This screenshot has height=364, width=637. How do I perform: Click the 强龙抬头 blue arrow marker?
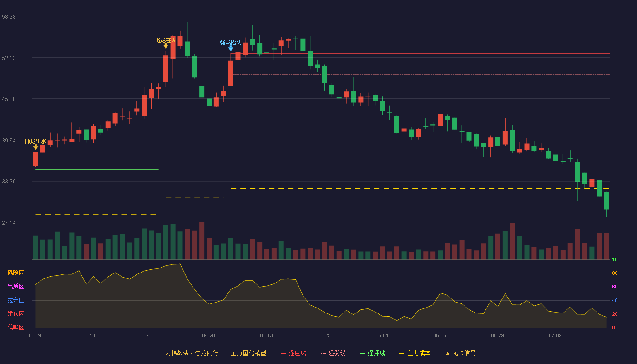pos(231,48)
